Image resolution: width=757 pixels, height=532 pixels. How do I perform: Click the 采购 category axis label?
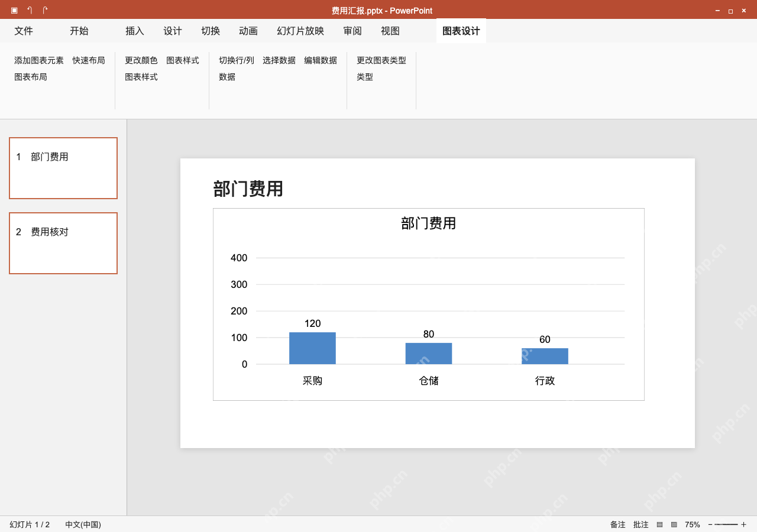pyautogui.click(x=312, y=381)
